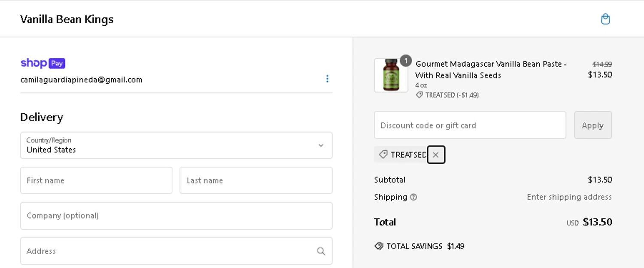This screenshot has width=644, height=268.
Task: Select the Company (optional) field
Action: [x=176, y=216]
